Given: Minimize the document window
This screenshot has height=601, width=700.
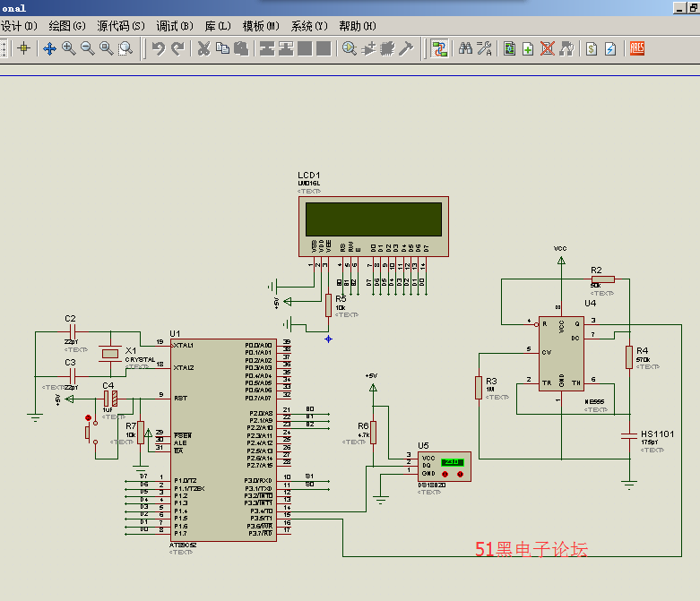Looking at the screenshot, I should pyautogui.click(x=679, y=7).
